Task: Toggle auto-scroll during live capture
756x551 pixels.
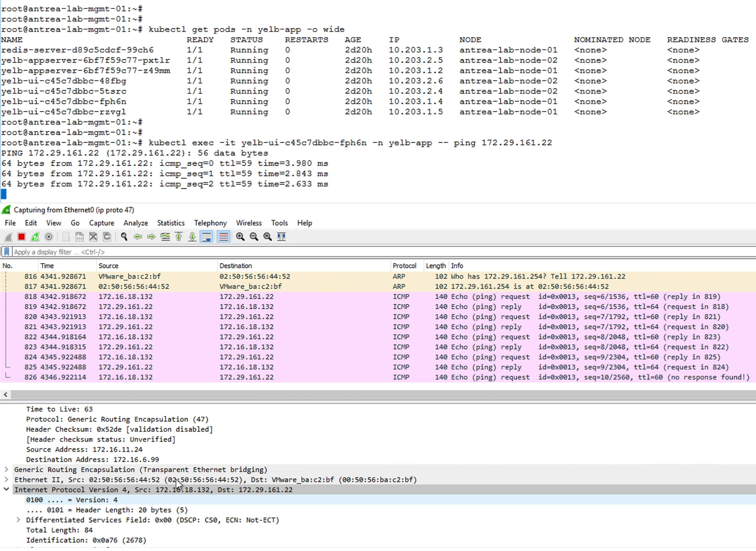Action: [206, 237]
